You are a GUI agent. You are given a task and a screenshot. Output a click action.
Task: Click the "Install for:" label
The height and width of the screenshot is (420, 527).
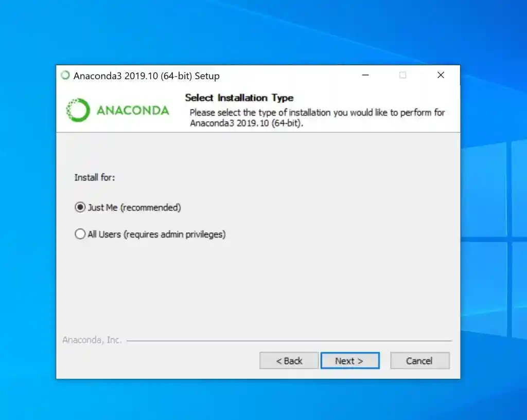pos(95,177)
